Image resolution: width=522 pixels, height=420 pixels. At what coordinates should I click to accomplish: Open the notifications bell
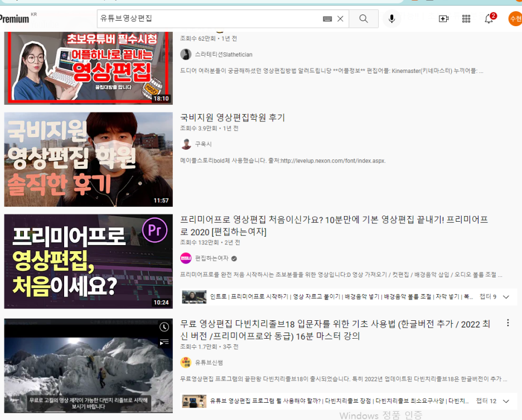[489, 18]
